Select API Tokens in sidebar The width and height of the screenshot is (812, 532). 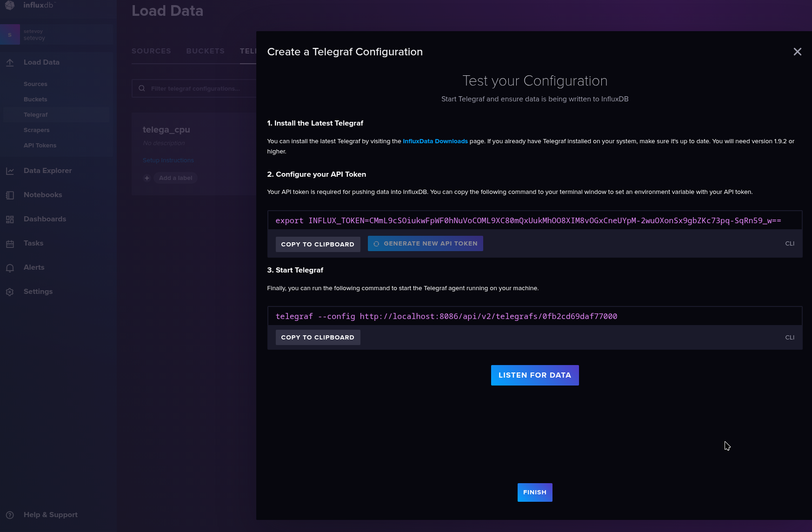click(x=40, y=146)
